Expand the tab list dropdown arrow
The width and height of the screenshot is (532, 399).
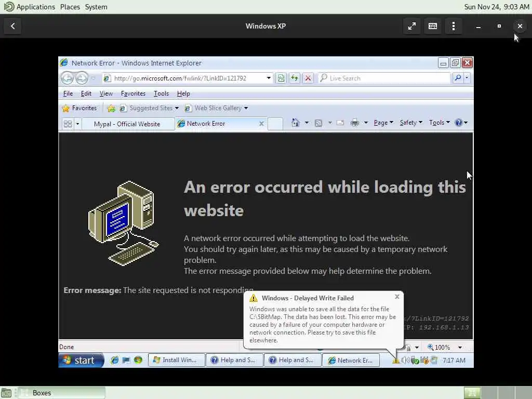(x=77, y=124)
